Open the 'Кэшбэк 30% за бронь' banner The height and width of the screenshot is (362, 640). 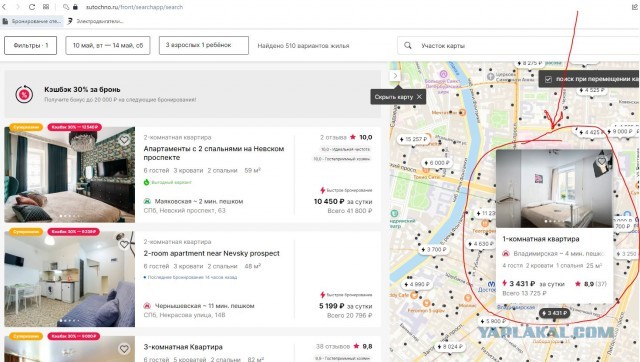[193, 94]
